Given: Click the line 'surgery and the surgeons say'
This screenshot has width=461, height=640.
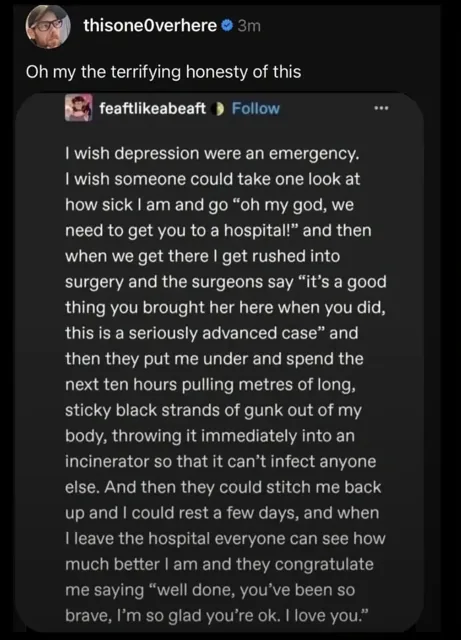Looking at the screenshot, I should 225,282.
